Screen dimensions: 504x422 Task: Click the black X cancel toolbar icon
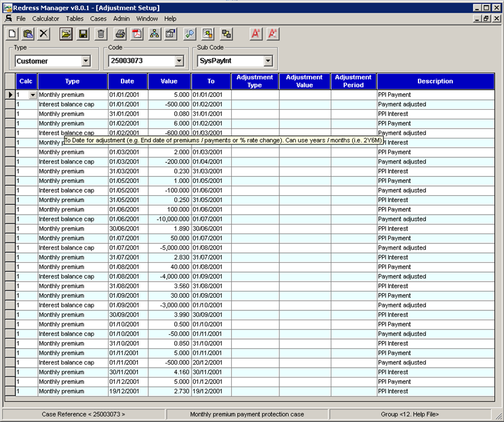point(44,34)
